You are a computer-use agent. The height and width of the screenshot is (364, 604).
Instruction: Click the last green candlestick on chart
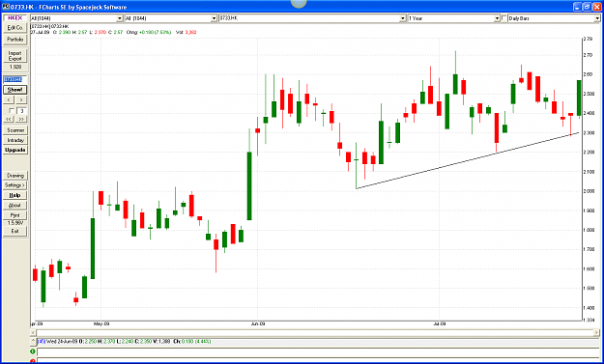[x=579, y=98]
